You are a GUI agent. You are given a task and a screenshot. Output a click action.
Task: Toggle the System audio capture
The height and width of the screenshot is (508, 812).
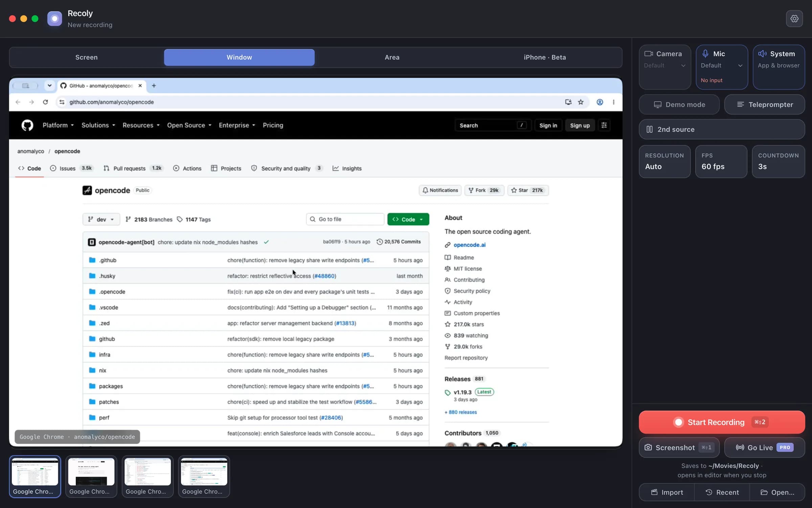[779, 67]
